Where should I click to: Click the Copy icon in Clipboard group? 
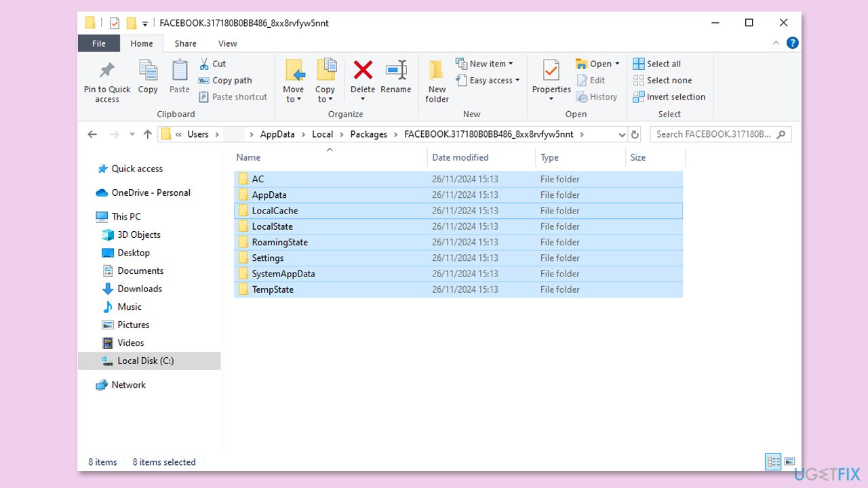pos(148,70)
